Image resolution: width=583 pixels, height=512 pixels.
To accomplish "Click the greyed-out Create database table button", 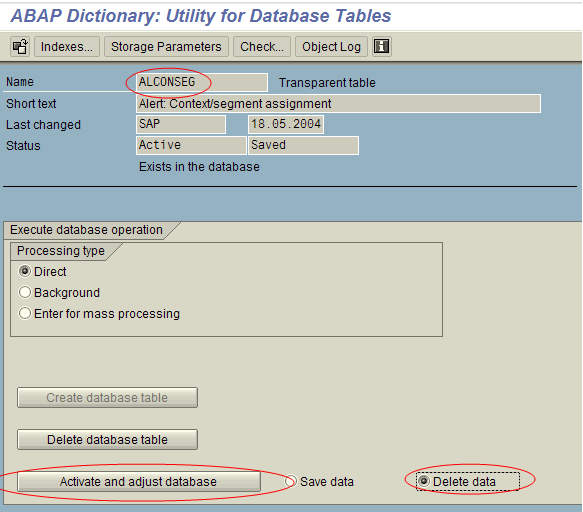I will point(107,397).
